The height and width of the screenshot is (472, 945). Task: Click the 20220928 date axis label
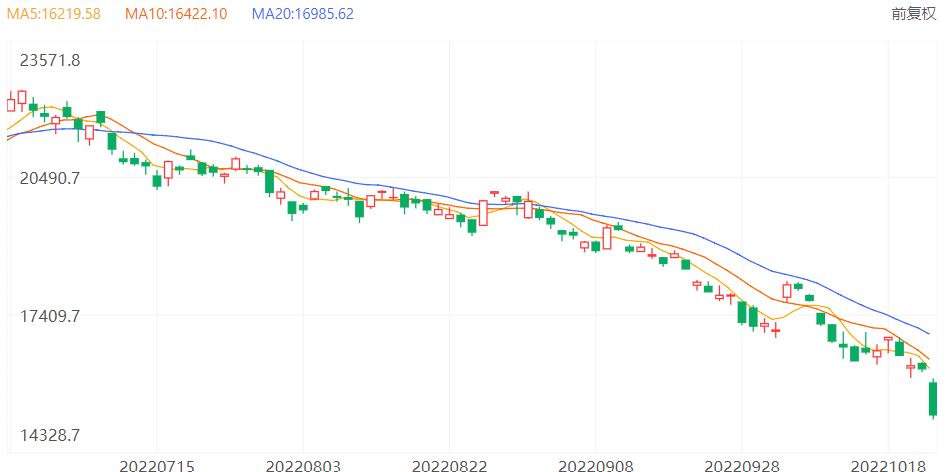tap(742, 465)
